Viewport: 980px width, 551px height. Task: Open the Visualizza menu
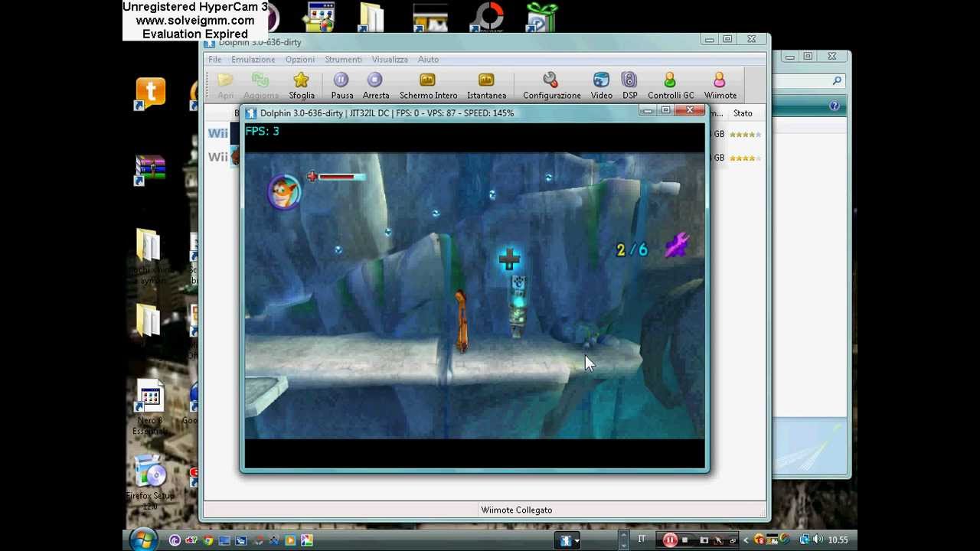click(390, 59)
